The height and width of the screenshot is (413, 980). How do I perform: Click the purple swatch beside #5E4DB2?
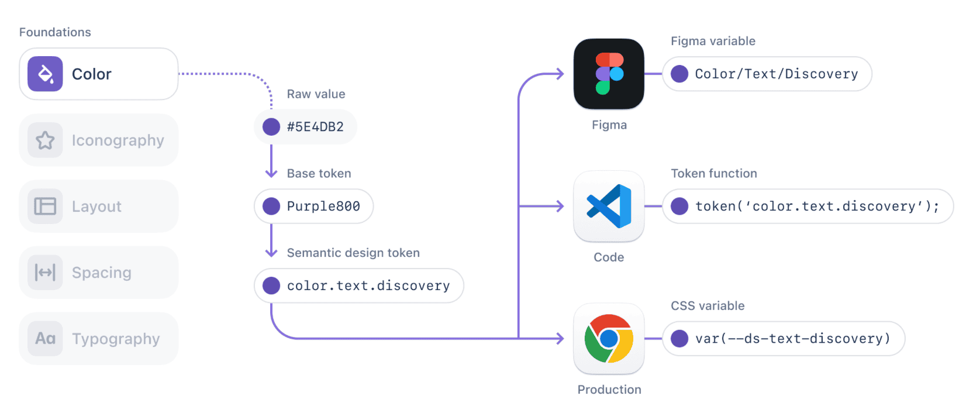(x=271, y=126)
